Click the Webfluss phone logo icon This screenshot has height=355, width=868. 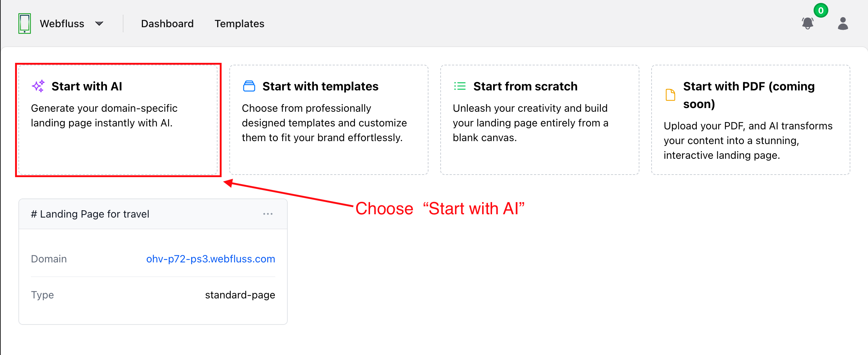[25, 24]
